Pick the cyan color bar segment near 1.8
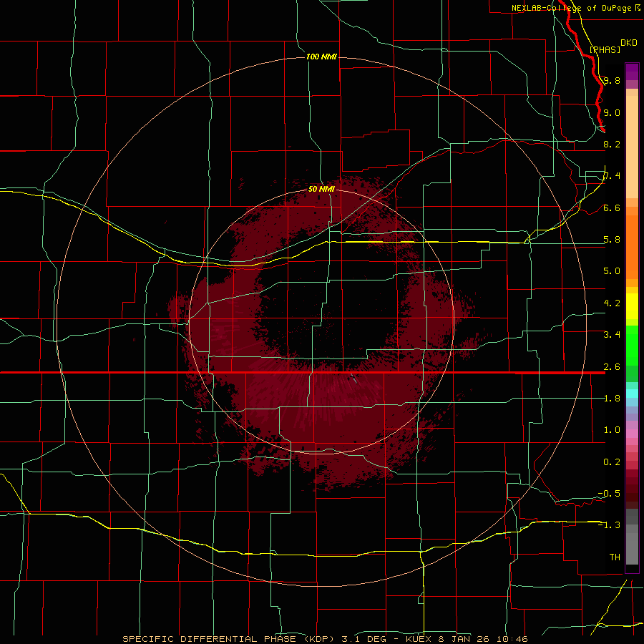This screenshot has width=644, height=644. (632, 394)
